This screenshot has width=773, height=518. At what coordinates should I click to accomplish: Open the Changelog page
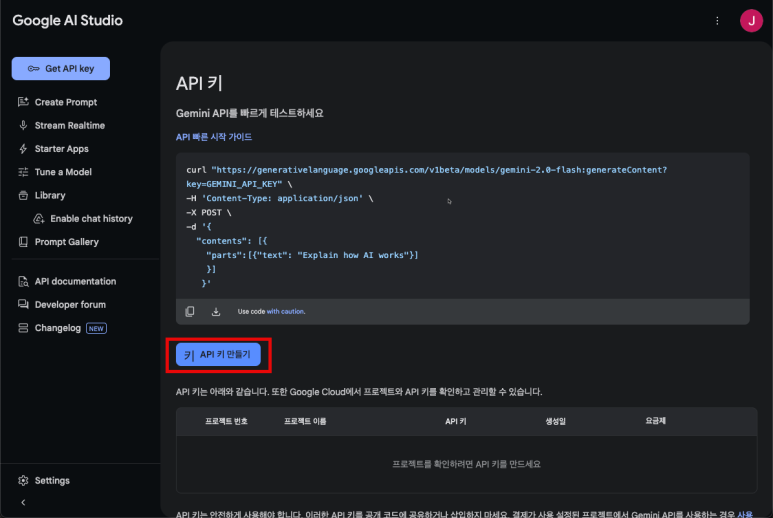[58, 328]
